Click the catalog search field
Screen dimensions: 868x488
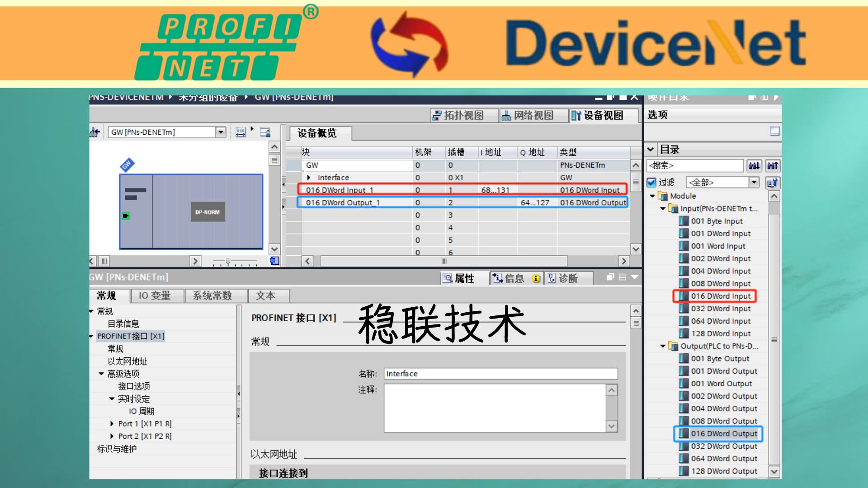click(695, 165)
